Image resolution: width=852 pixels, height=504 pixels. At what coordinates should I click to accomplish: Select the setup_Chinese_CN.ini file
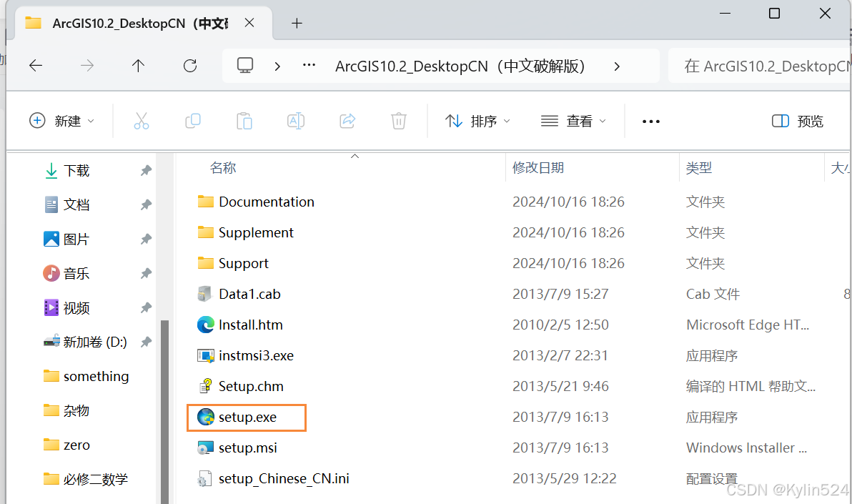click(273, 478)
